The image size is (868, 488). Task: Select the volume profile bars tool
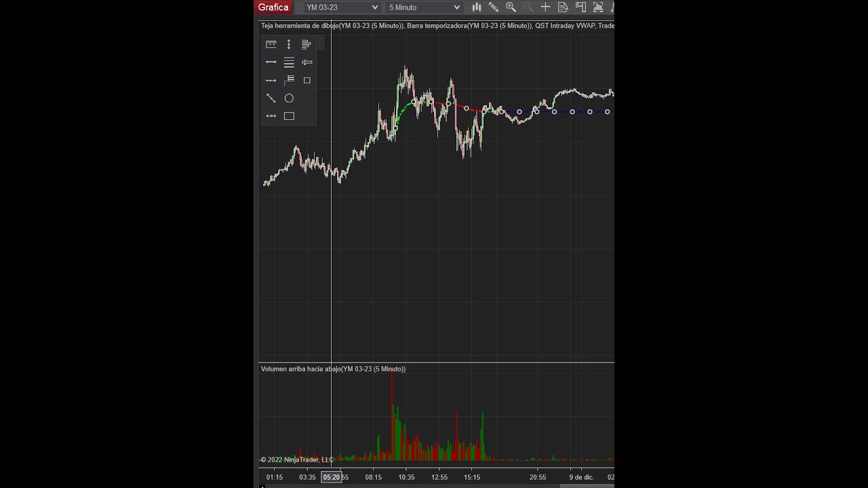point(307,44)
